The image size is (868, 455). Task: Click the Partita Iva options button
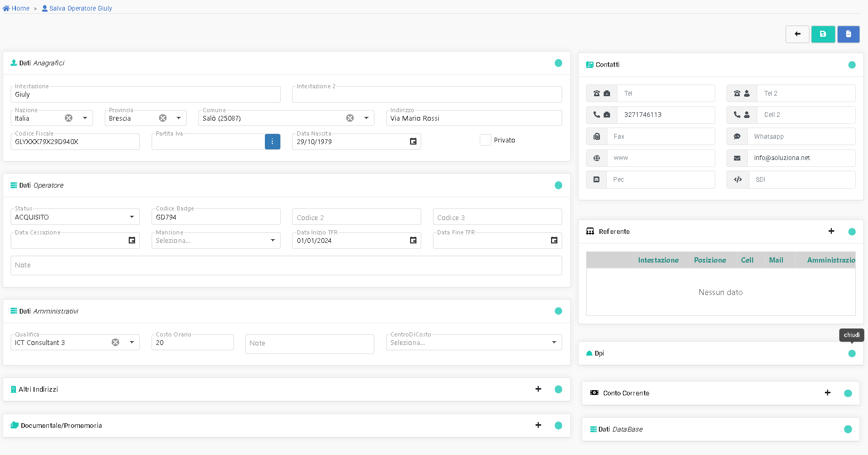click(272, 141)
